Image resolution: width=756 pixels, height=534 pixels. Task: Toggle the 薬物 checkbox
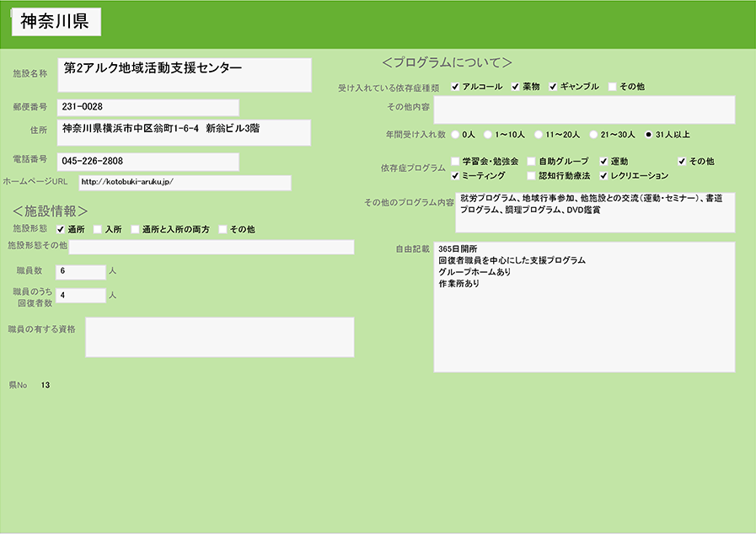click(515, 87)
